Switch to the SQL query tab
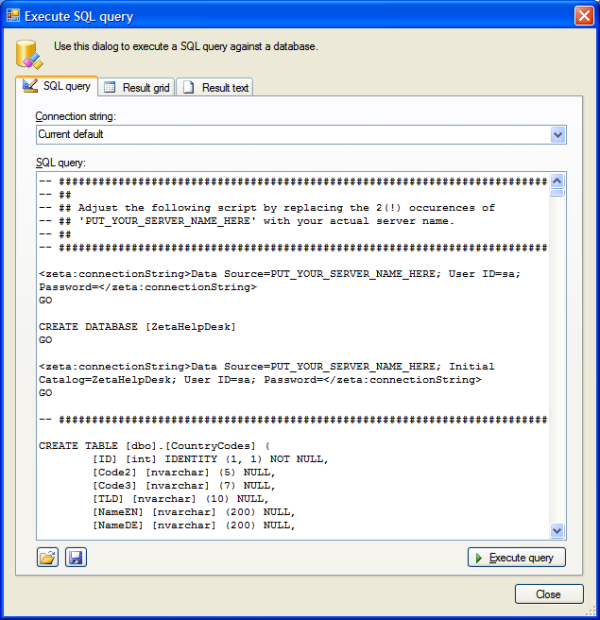The image size is (600, 620). coord(57,86)
